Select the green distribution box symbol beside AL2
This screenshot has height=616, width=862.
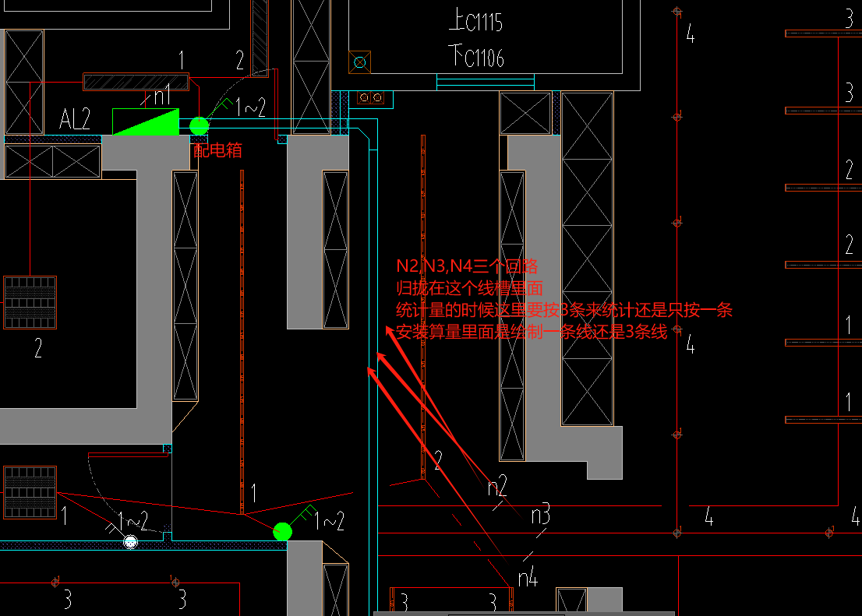pos(146,121)
